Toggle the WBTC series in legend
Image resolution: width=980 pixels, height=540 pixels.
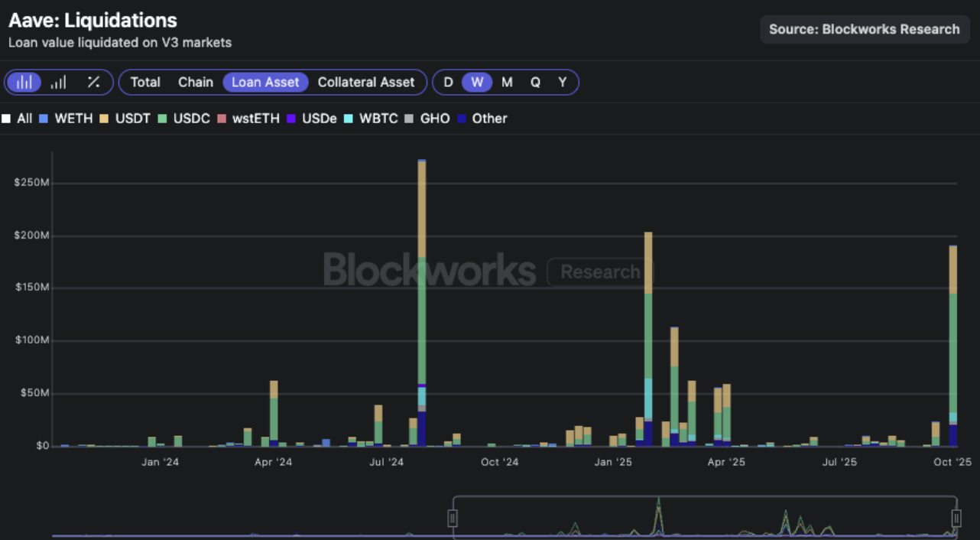point(372,119)
